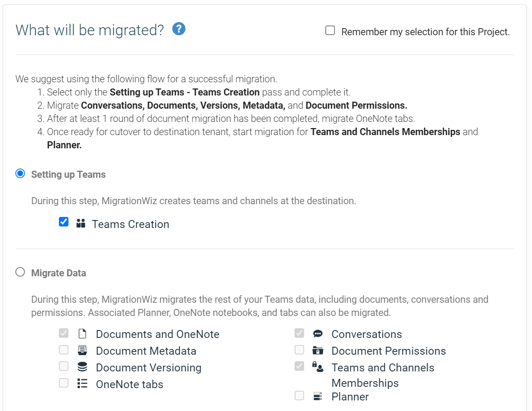Viewport: 532px width, 411px height.
Task: Click the Document Metadata drawer icon
Action: (82, 350)
